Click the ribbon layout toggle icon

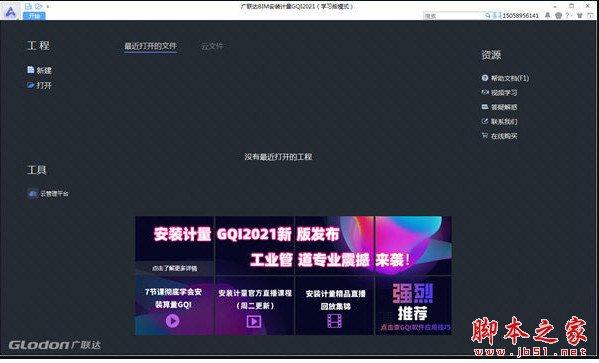[590, 15]
